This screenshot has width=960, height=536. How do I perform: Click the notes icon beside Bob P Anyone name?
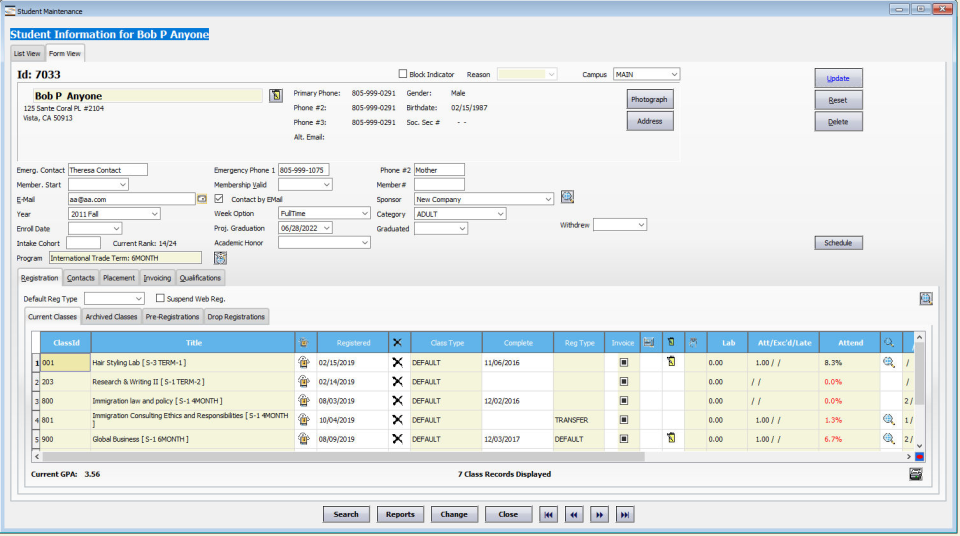click(276, 96)
